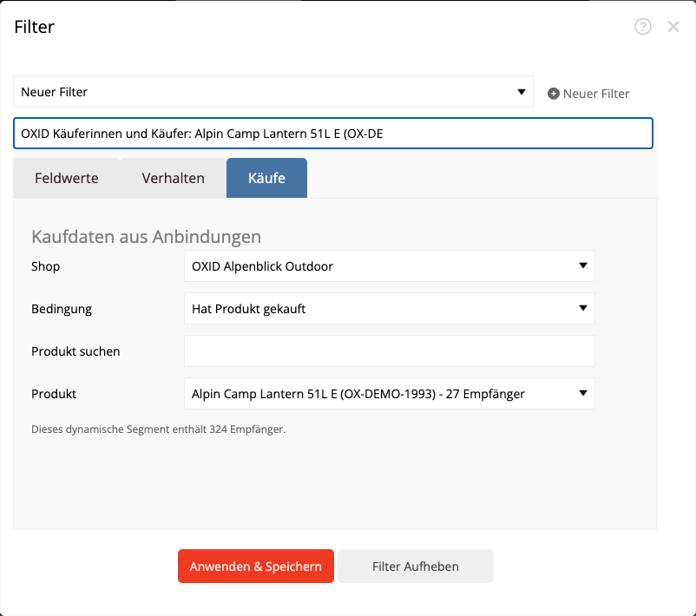Click the plus icon beside Neuer Filter

[x=553, y=94]
